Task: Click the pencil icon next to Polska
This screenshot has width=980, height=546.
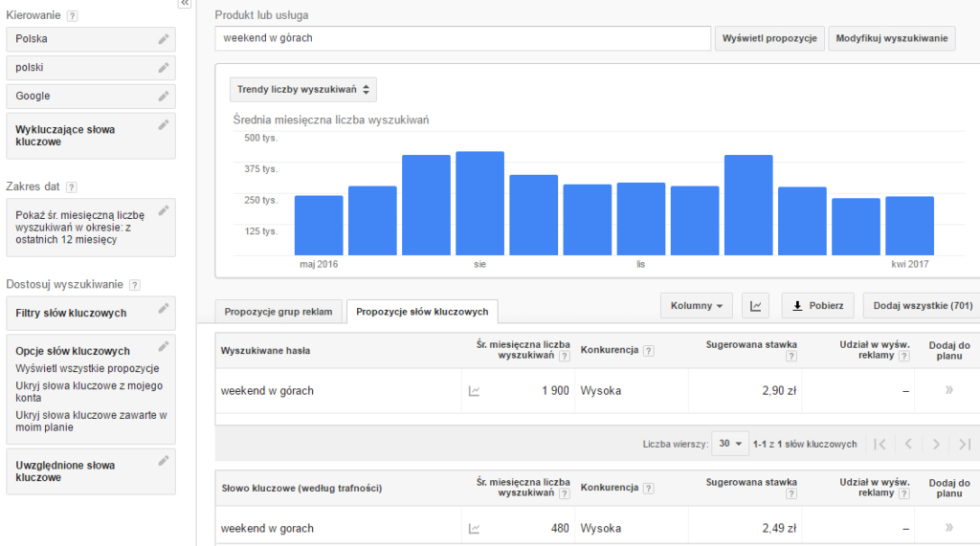Action: tap(164, 39)
